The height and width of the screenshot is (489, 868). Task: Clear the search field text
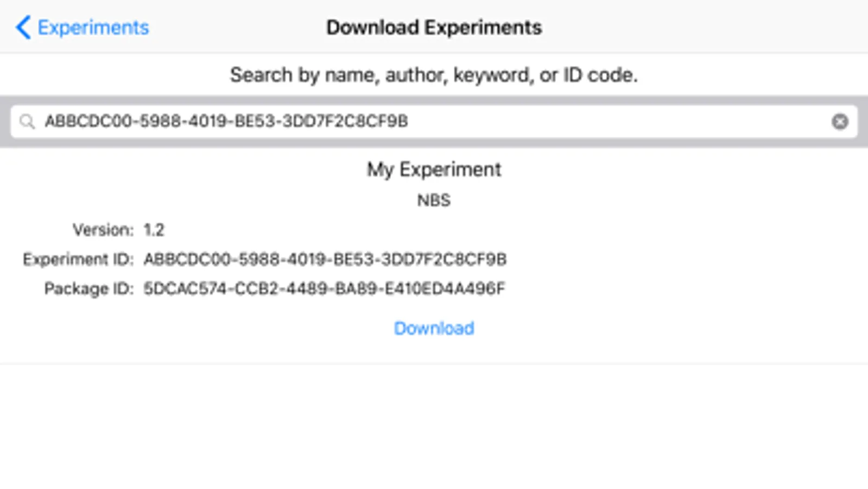coord(840,122)
